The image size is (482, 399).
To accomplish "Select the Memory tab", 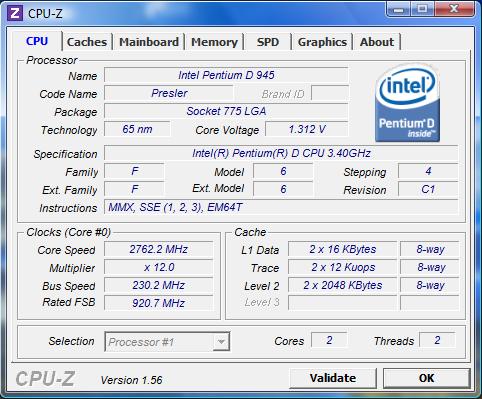I will click(214, 42).
